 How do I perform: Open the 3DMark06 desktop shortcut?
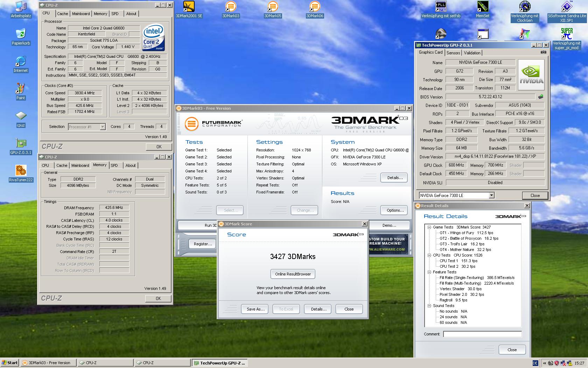click(x=315, y=9)
